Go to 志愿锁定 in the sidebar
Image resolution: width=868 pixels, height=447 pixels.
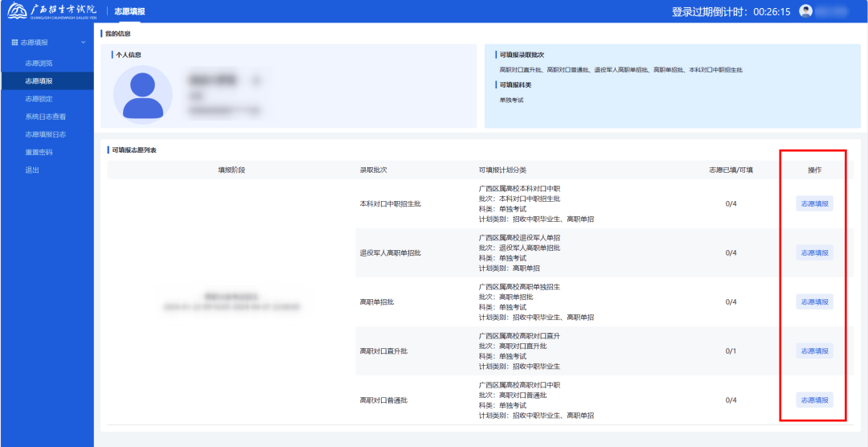pos(39,99)
